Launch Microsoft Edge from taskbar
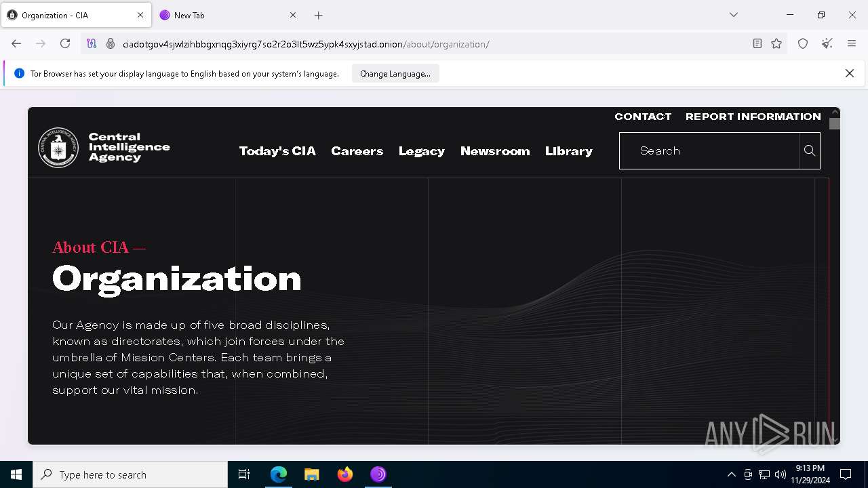Image resolution: width=868 pixels, height=488 pixels. click(279, 474)
